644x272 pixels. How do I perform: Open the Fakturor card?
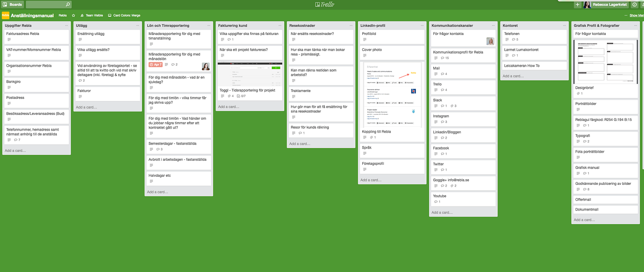coord(108,94)
